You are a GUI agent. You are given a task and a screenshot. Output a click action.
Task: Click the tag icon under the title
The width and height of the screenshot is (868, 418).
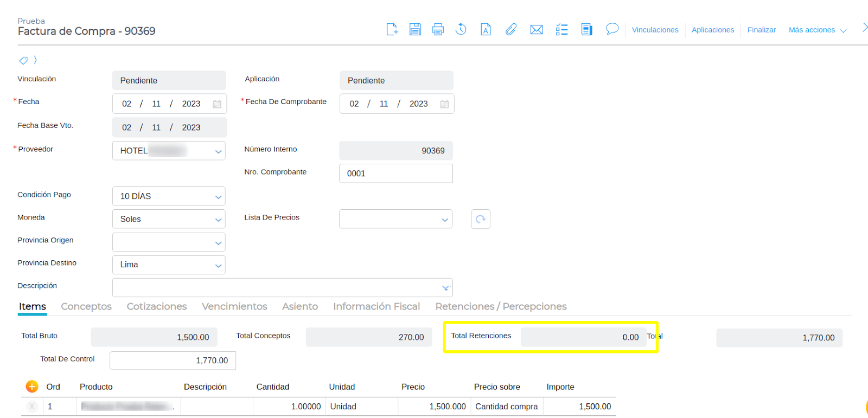(x=23, y=60)
